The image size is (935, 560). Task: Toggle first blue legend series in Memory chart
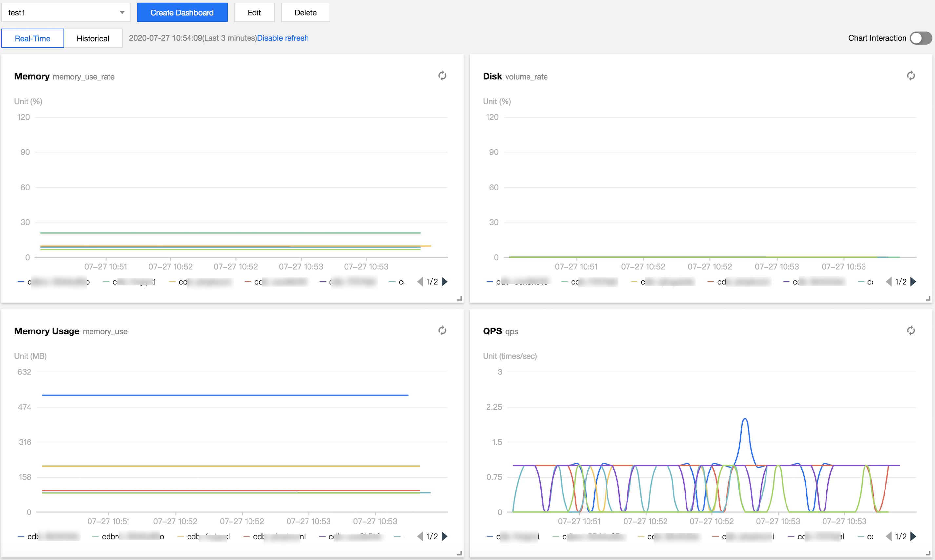tap(53, 282)
